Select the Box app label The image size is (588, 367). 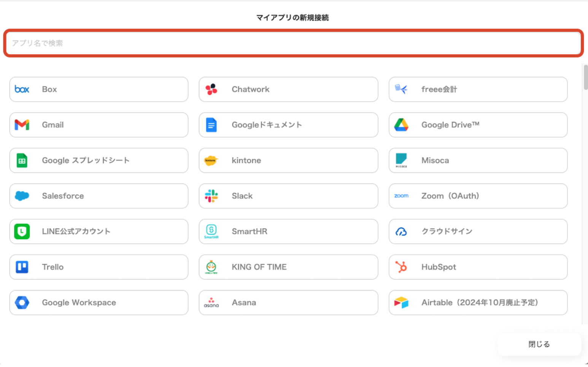coord(49,89)
